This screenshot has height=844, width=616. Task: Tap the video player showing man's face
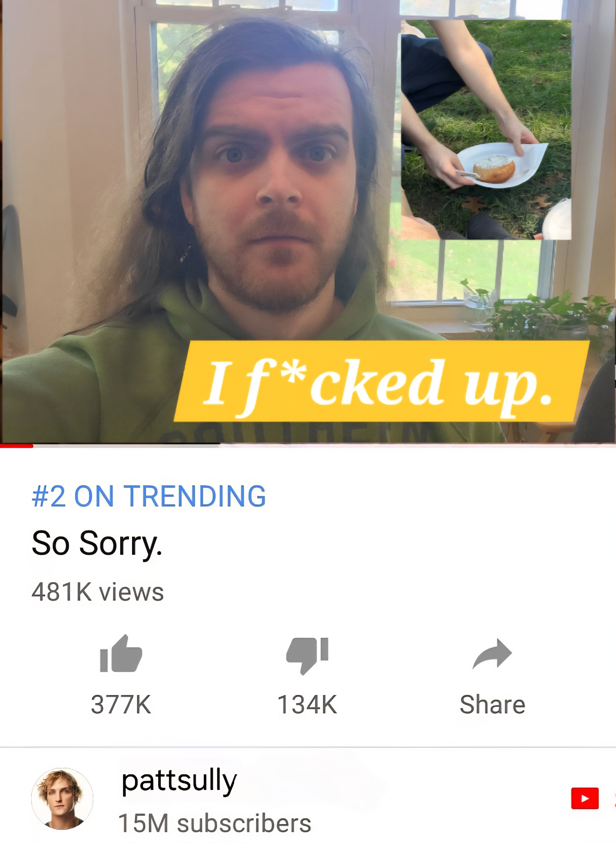[x=308, y=222]
